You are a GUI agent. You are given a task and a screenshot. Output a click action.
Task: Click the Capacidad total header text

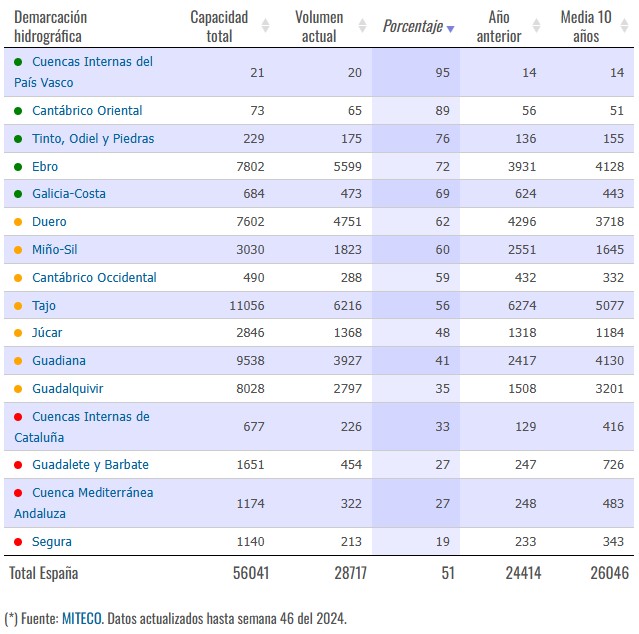pos(219,26)
